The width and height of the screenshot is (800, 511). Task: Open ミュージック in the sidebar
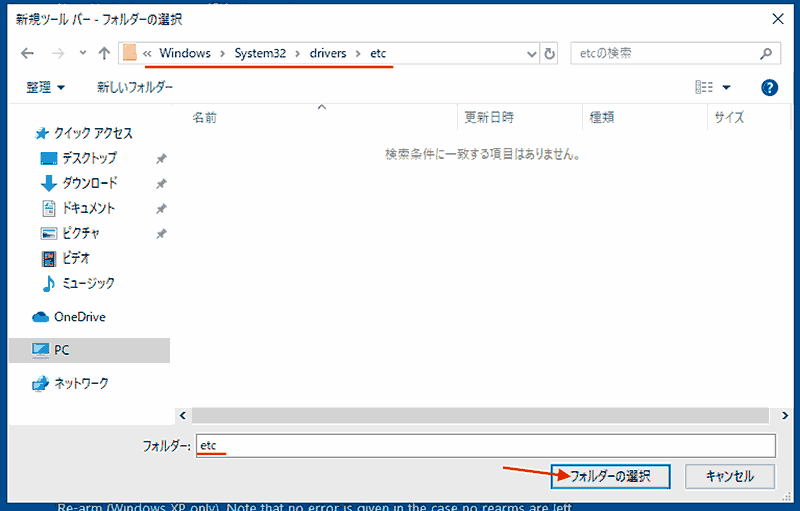pos(88,283)
